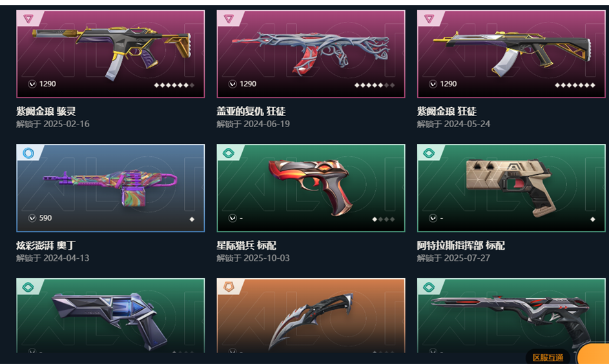Click the orange pentagon tier icon on knife card
The image size is (609, 364).
pyautogui.click(x=229, y=287)
